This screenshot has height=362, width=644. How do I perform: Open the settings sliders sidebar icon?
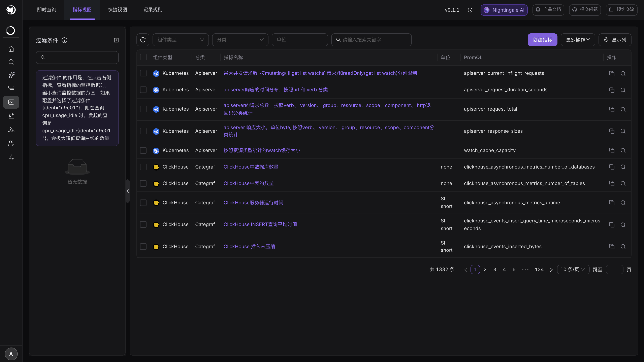[x=11, y=157]
